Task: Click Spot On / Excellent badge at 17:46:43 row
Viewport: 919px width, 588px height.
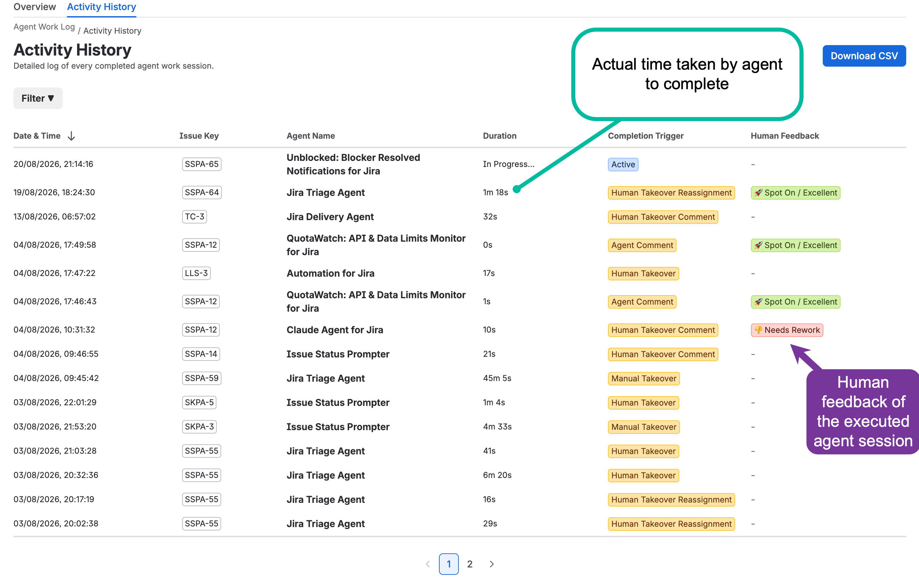Action: pyautogui.click(x=796, y=302)
